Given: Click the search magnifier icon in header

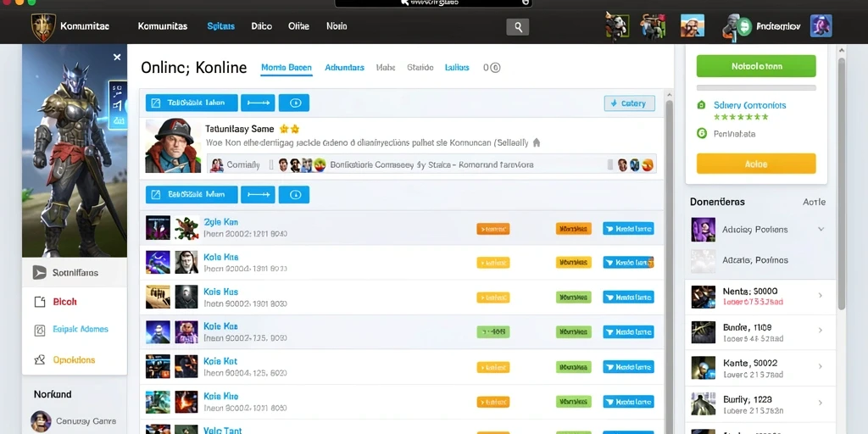Looking at the screenshot, I should 518,26.
